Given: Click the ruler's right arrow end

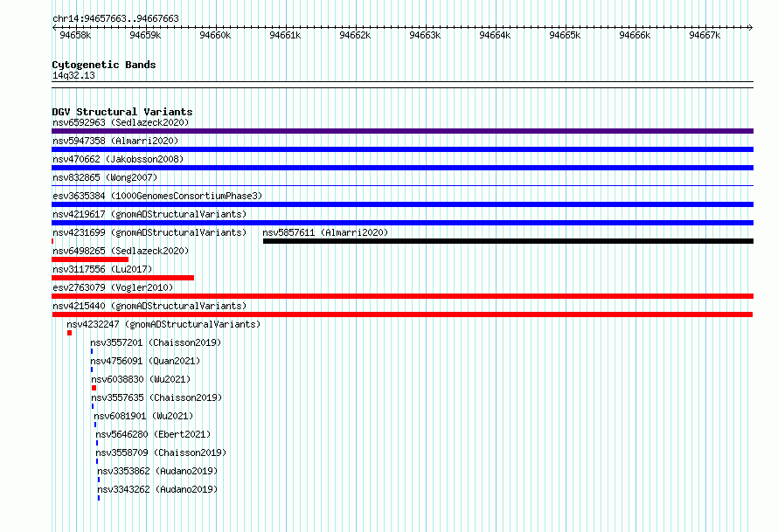Looking at the screenshot, I should [x=751, y=27].
